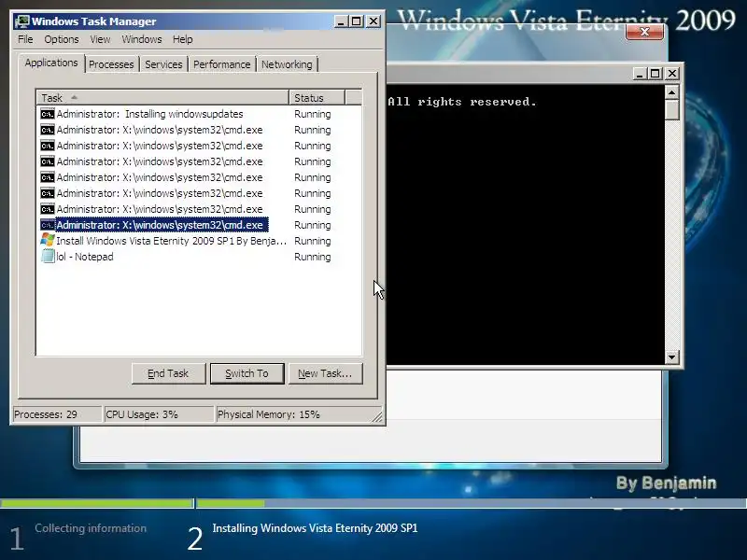Click the Running status of lol - Notepad
The image size is (747, 560).
[313, 257]
